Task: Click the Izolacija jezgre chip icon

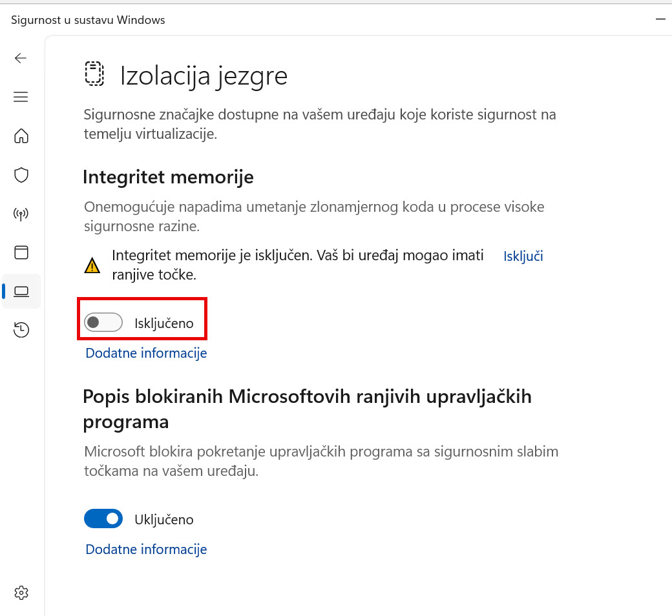Action: (x=94, y=74)
